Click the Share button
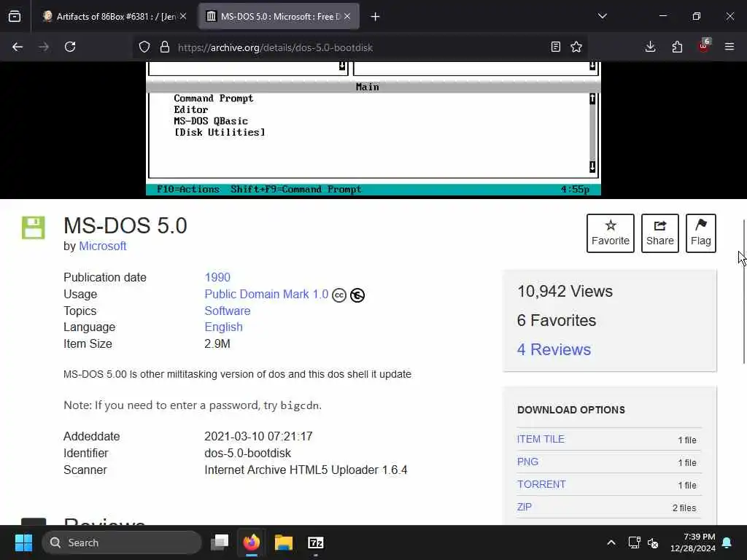This screenshot has width=747, height=560. pos(659,233)
